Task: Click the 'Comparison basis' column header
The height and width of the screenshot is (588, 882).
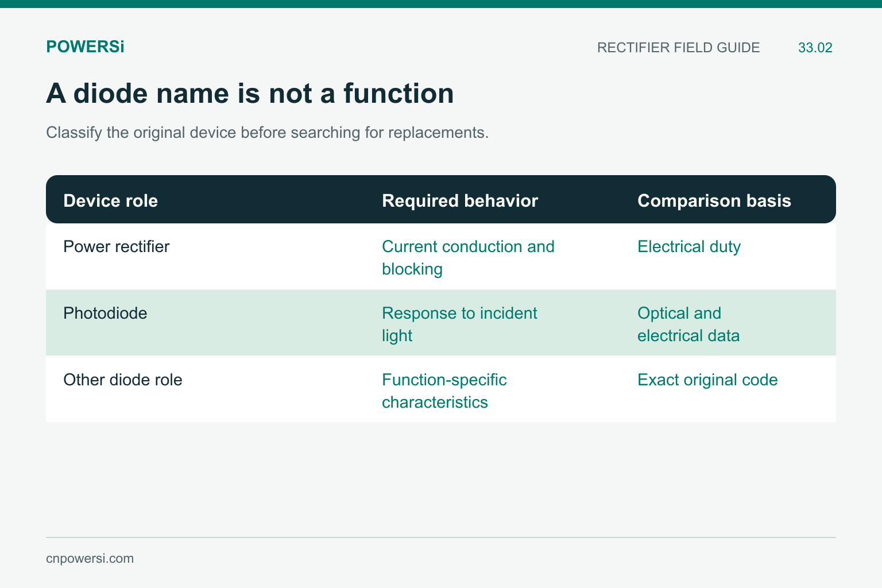Action: point(714,200)
